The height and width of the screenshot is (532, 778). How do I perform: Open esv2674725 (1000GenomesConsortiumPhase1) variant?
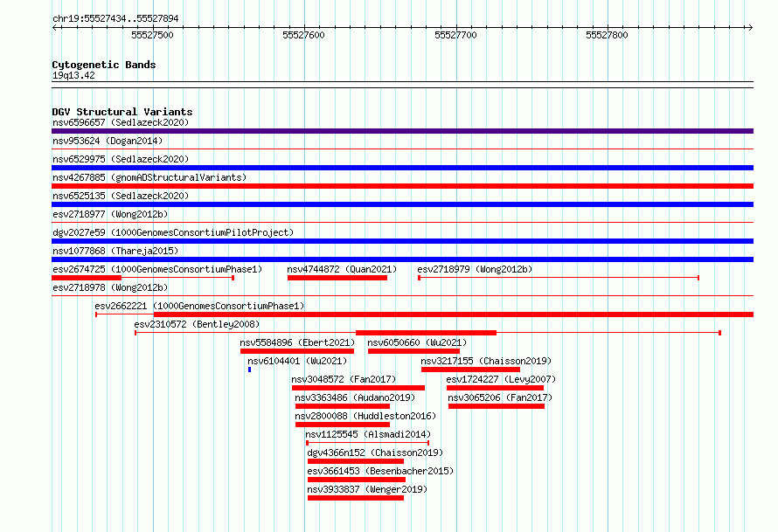coord(157,269)
